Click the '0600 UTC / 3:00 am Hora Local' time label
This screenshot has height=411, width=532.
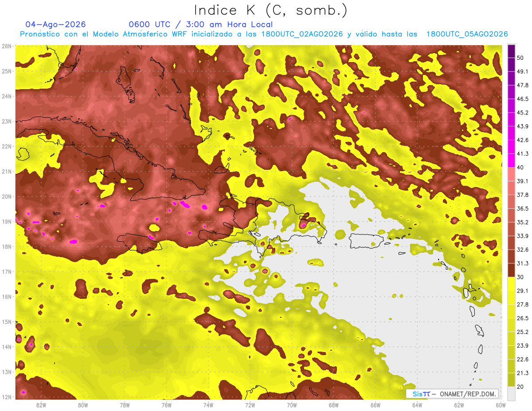coord(201,24)
